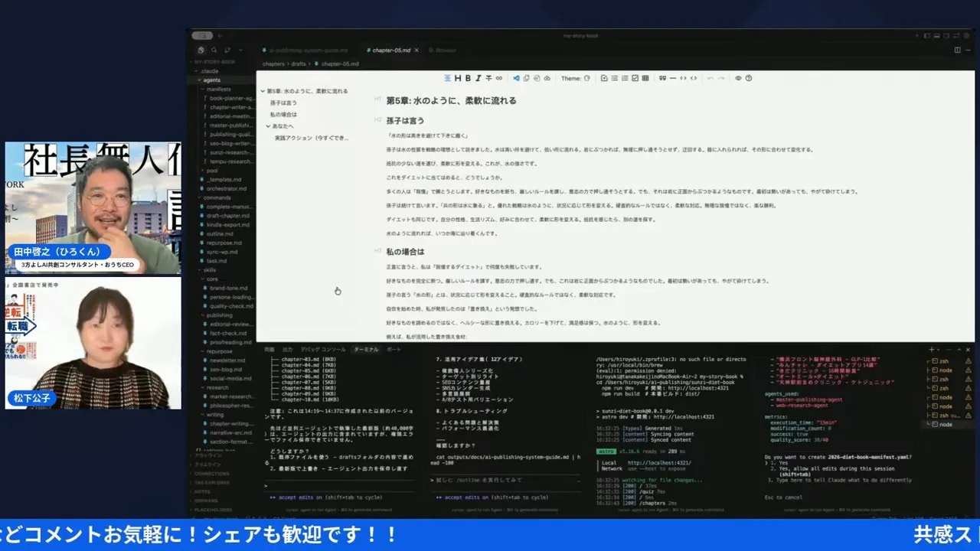Open sync-wp.md from the commands folder

220,252
